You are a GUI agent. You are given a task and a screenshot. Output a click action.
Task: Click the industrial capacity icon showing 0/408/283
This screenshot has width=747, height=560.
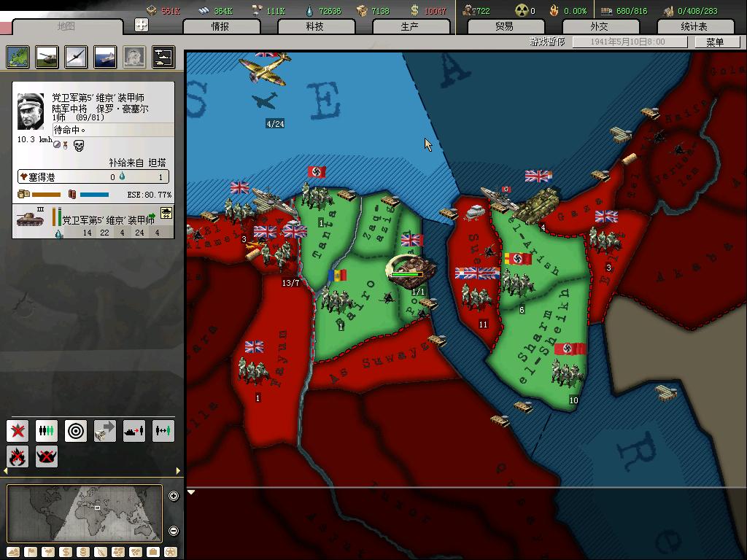tap(669, 10)
